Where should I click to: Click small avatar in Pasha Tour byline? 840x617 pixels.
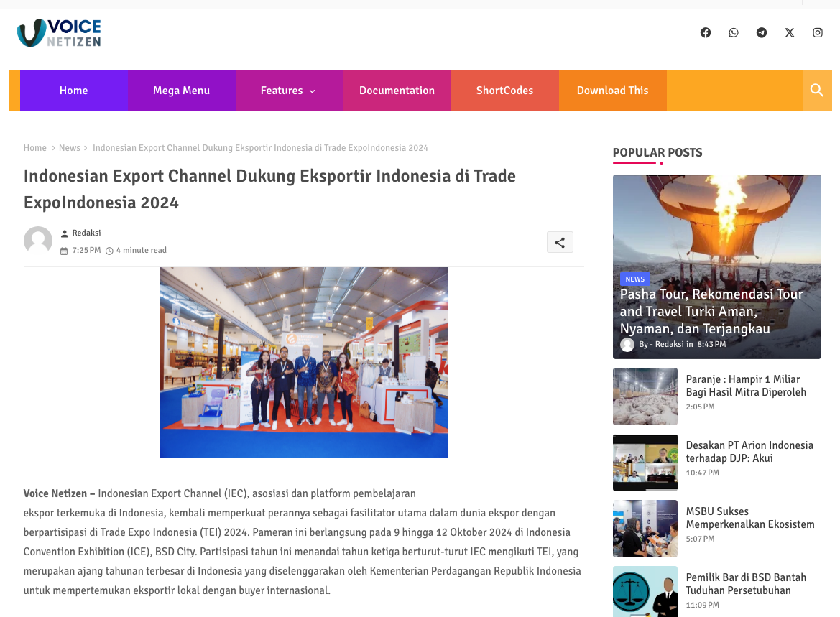(627, 345)
